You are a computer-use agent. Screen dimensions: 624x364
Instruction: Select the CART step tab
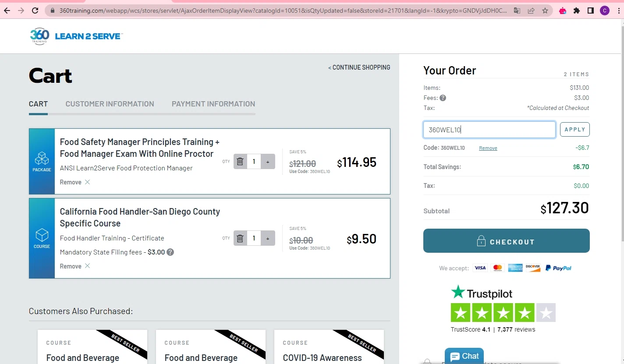point(38,104)
